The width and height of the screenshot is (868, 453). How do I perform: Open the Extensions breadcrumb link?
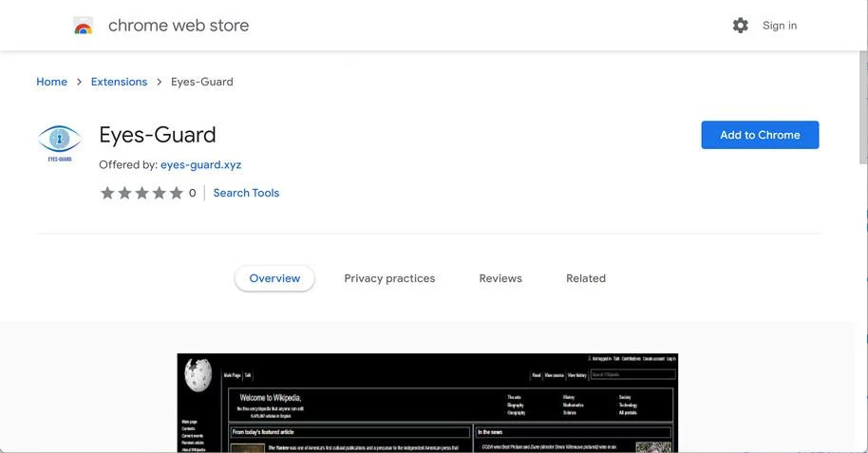[119, 82]
